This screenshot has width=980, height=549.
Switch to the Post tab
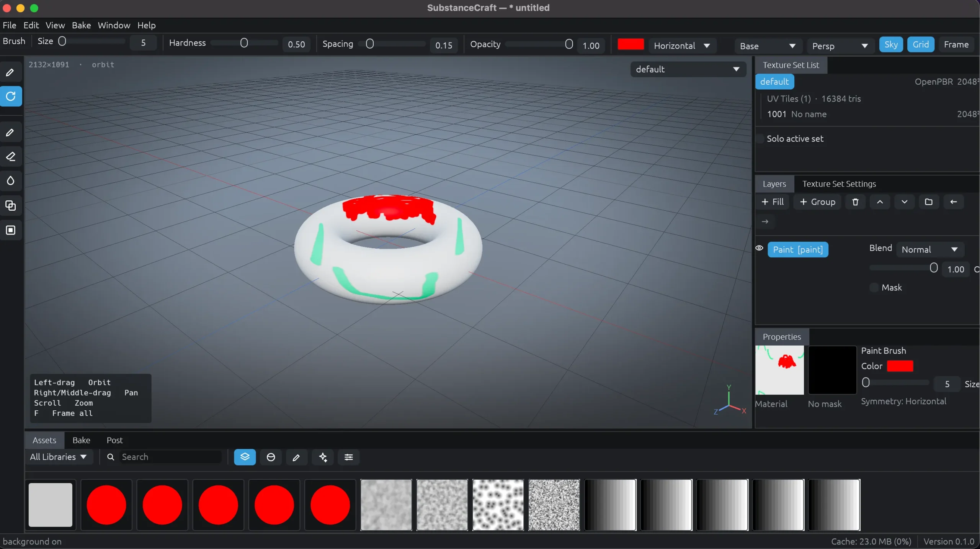pos(115,440)
